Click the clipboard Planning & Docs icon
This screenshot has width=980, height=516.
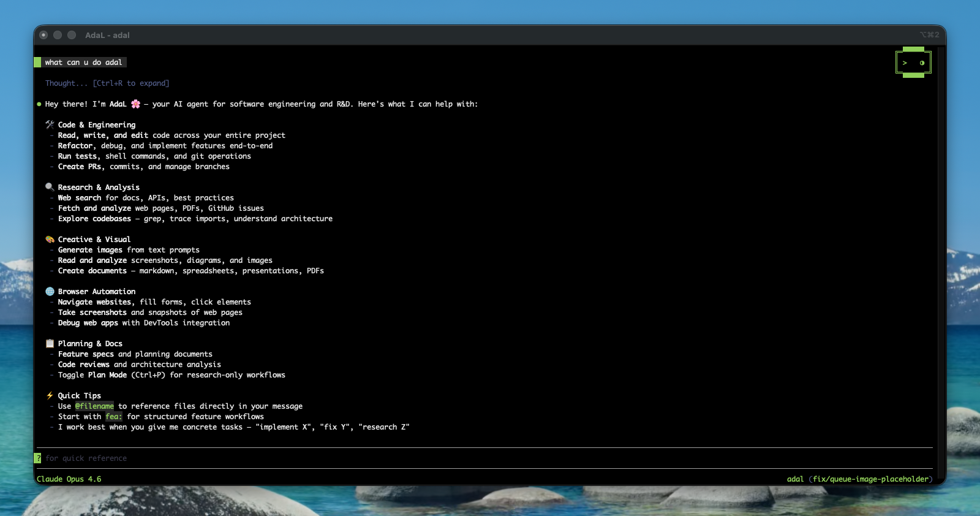[50, 343]
